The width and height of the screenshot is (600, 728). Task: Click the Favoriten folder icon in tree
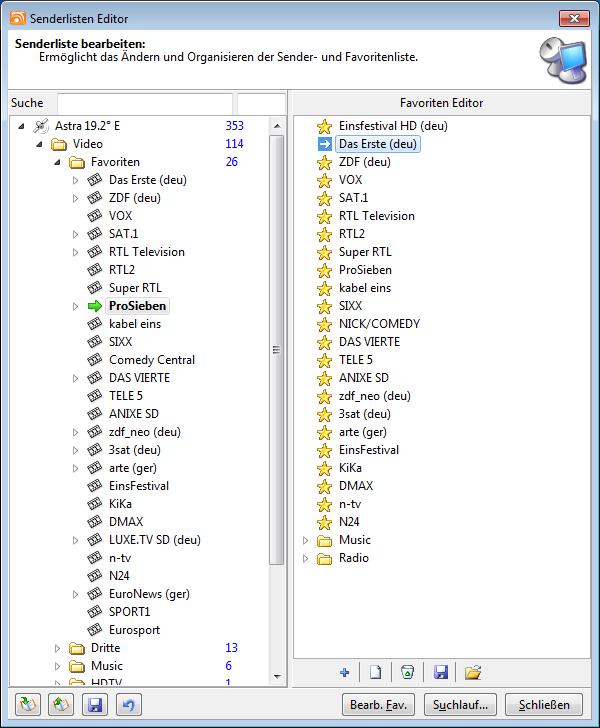[77, 162]
